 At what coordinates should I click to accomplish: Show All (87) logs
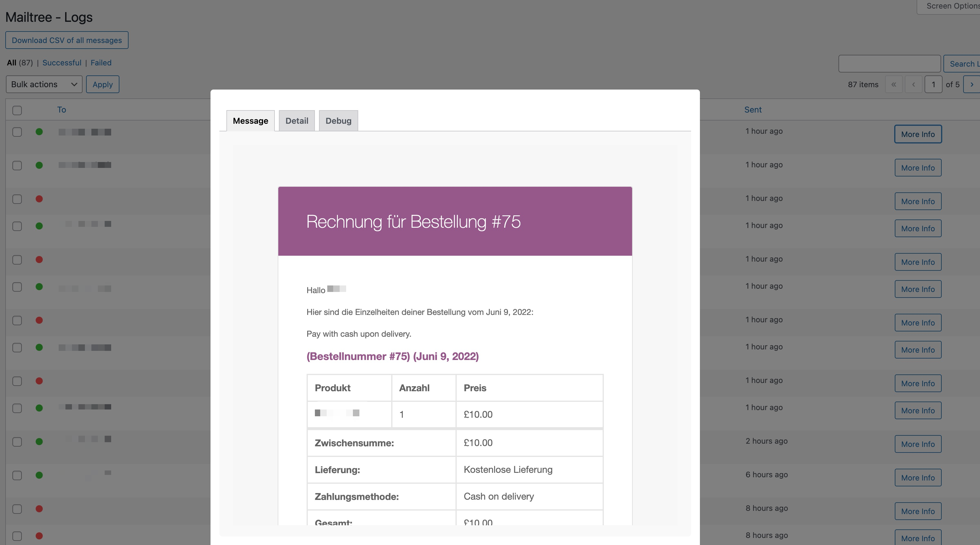20,63
